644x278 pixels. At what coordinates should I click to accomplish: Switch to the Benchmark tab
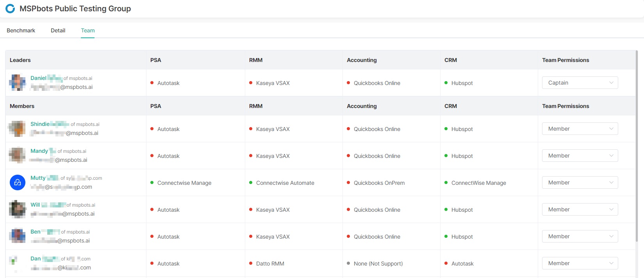click(x=21, y=30)
